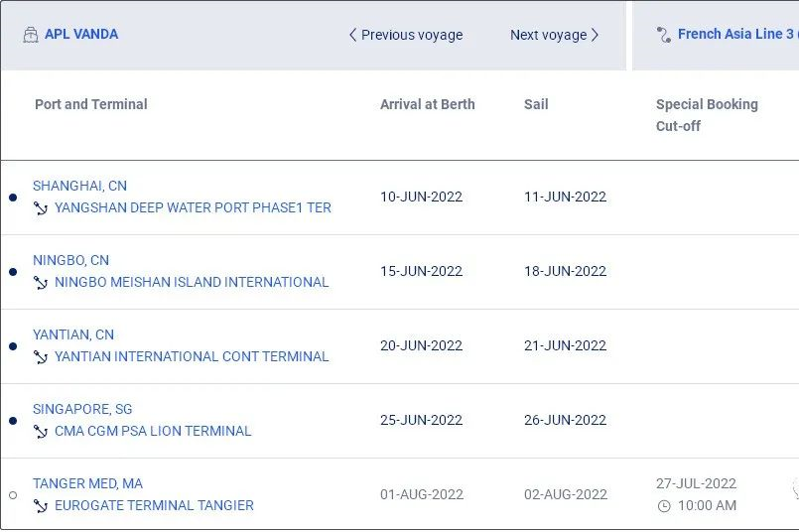
Task: Open the SHANGHAI, CN port link
Action: point(80,186)
